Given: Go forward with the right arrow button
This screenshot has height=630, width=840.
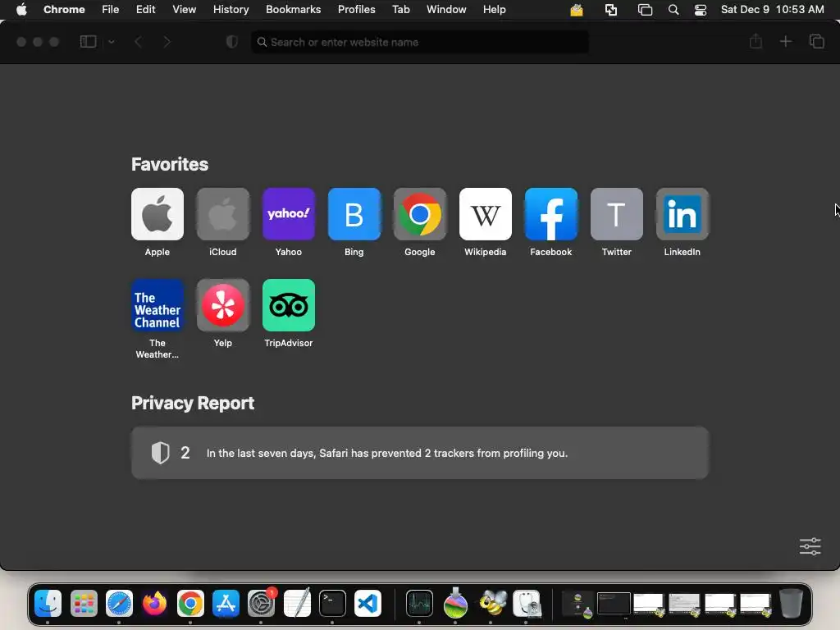Looking at the screenshot, I should click(x=167, y=42).
